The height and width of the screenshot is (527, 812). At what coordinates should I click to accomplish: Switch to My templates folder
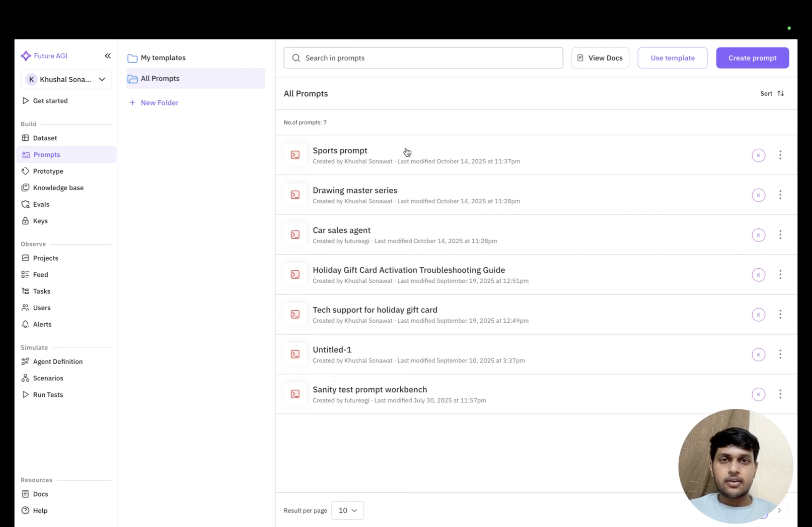pos(163,58)
